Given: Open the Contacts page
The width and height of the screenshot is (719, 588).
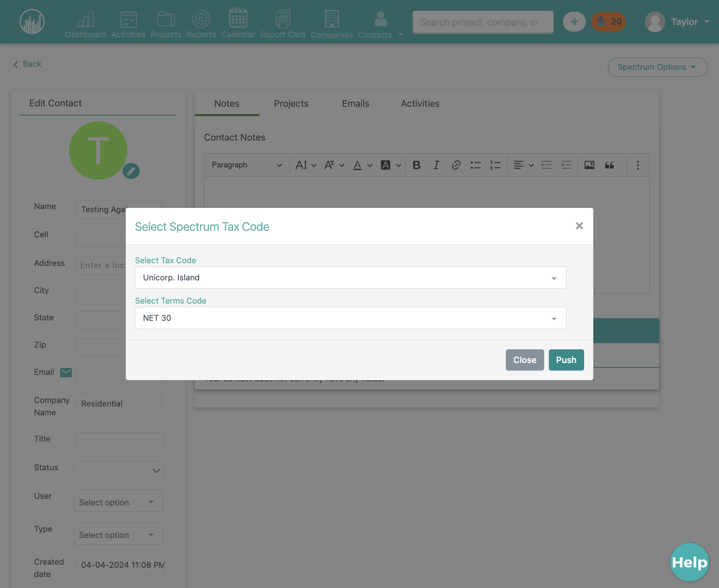Looking at the screenshot, I should coord(375,25).
